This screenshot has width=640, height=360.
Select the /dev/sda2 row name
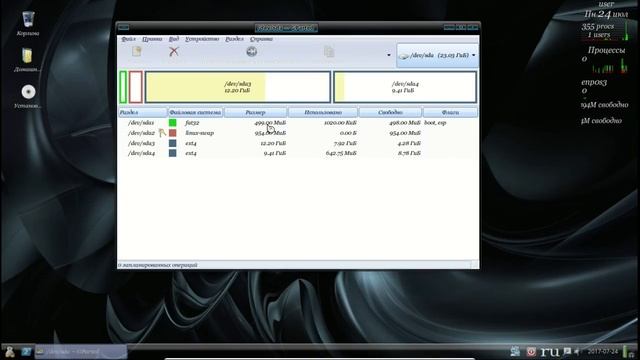point(141,133)
